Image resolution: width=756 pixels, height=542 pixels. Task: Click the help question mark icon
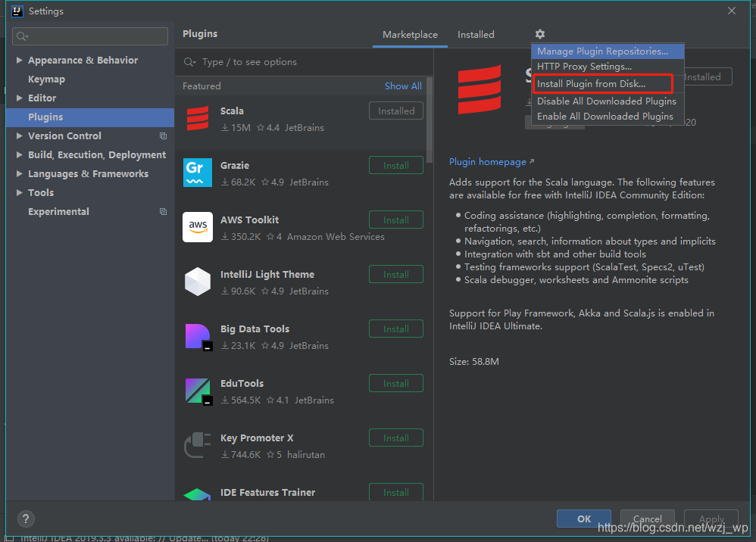pos(26,519)
